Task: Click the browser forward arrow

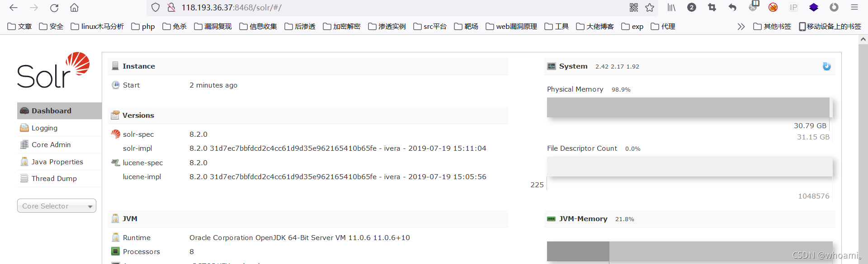Action: click(x=34, y=8)
